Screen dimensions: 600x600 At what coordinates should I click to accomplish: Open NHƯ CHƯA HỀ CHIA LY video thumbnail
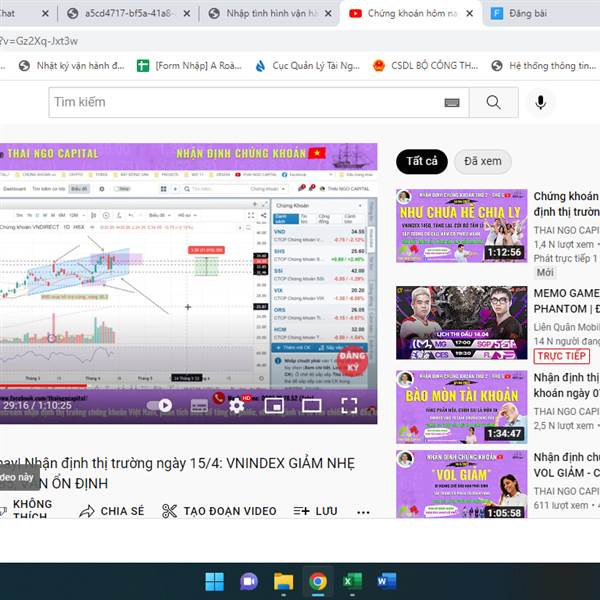pyautogui.click(x=461, y=226)
